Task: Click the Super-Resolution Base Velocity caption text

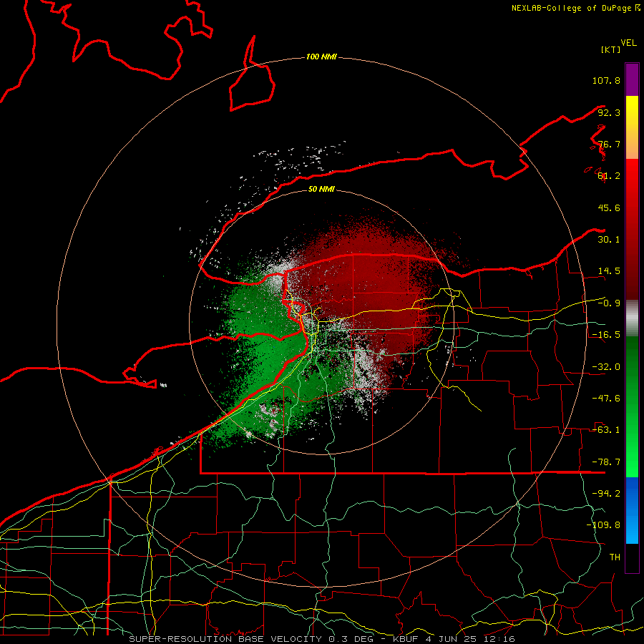Action: pos(322,639)
